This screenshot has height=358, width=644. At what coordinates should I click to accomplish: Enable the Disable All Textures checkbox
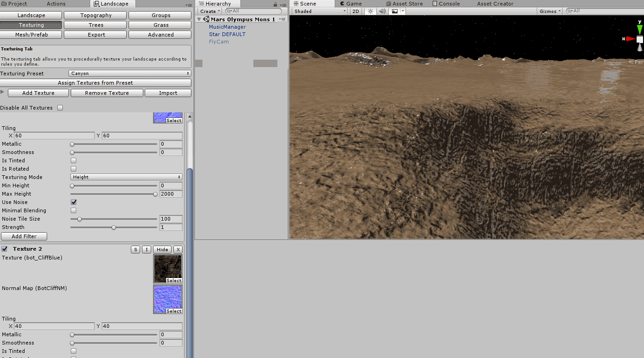coord(60,107)
